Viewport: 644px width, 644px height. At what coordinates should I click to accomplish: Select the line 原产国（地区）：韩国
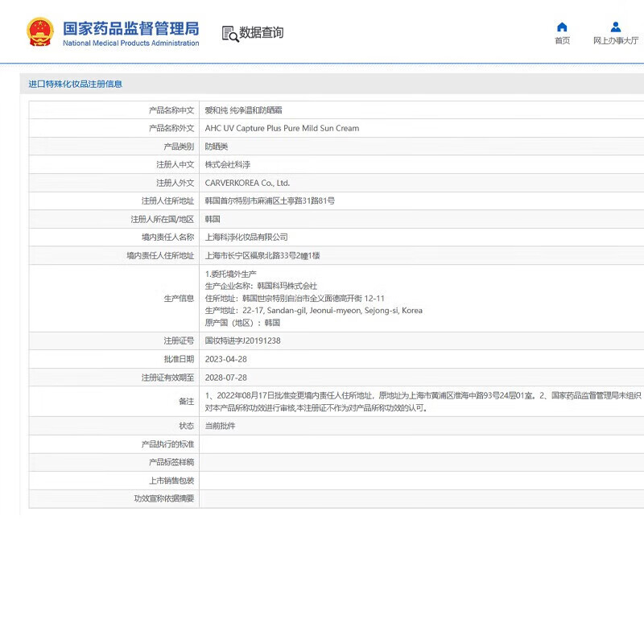(242, 323)
